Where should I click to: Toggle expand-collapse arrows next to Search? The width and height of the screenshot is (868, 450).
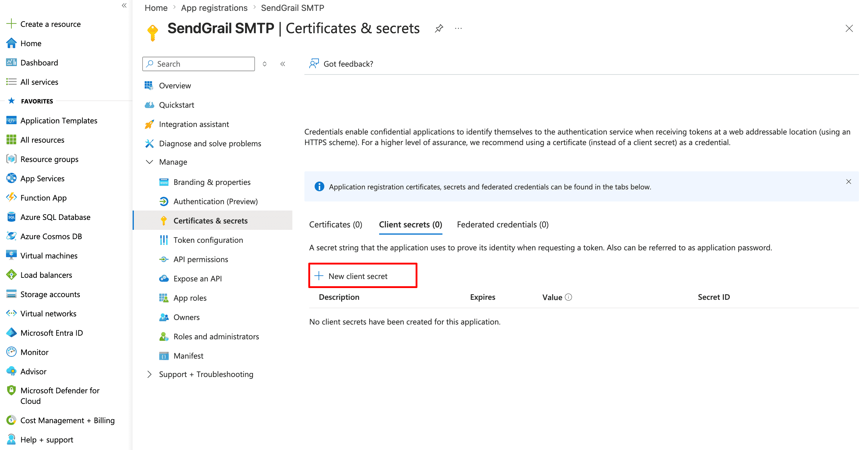[265, 64]
